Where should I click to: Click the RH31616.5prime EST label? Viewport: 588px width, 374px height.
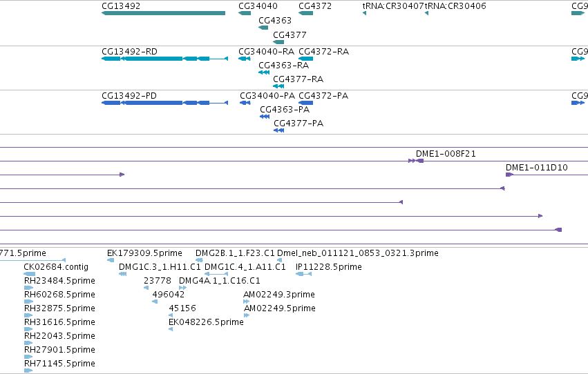click(x=59, y=322)
